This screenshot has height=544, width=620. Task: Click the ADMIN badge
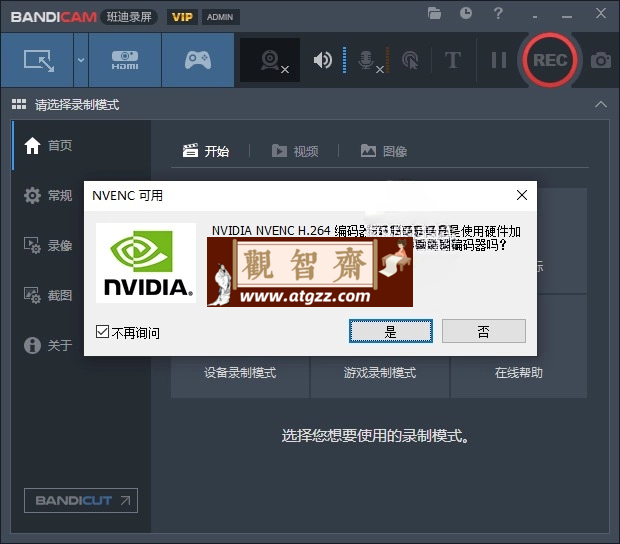(x=220, y=17)
